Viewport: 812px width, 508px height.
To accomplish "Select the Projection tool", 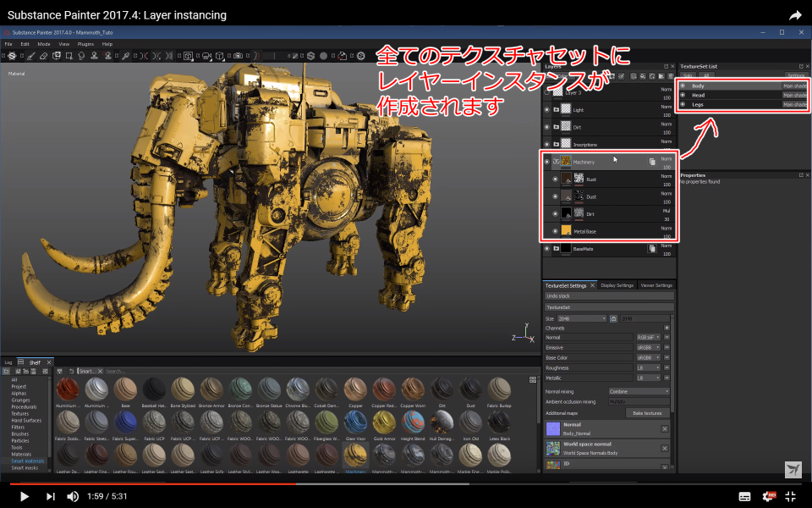I will (57, 56).
